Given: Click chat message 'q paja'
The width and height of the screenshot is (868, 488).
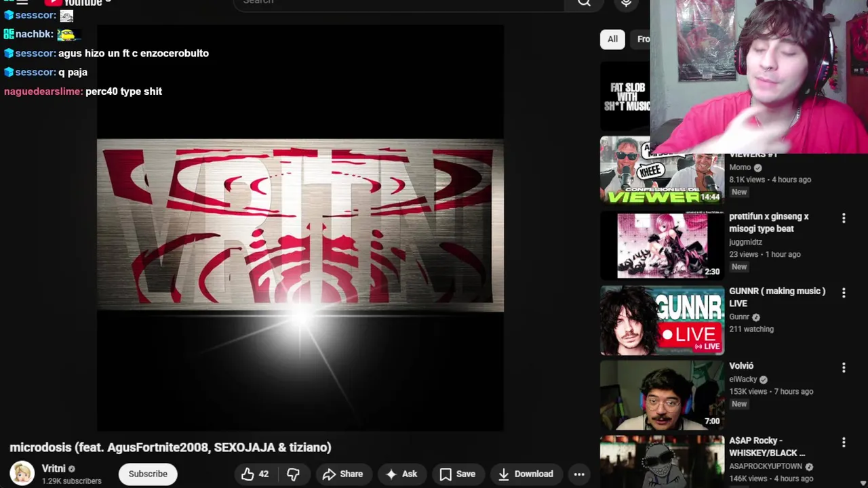Looking at the screenshot, I should [73, 73].
